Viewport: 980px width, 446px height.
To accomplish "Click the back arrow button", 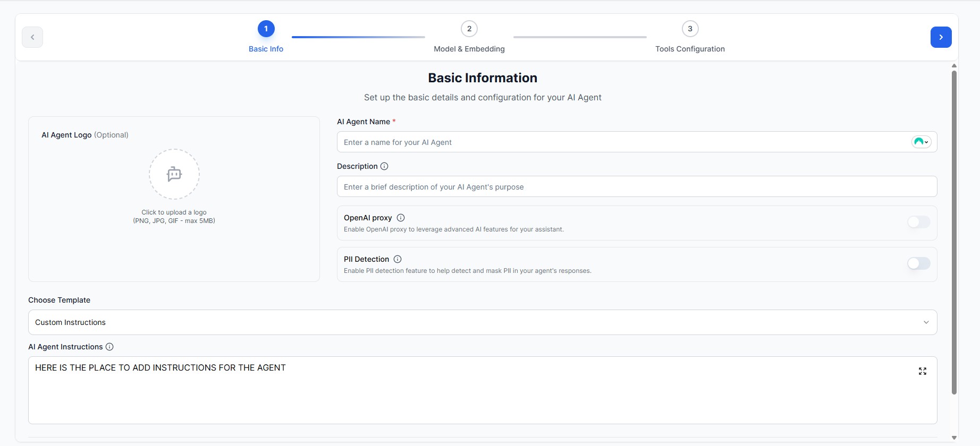I will click(32, 37).
